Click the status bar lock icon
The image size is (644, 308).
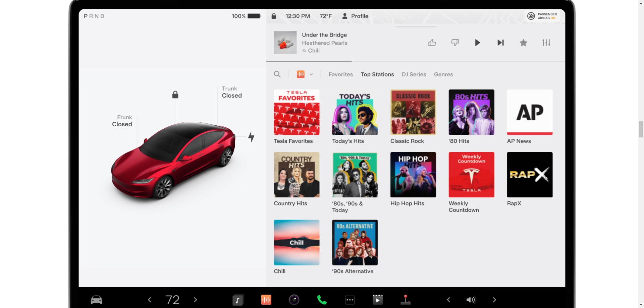[x=274, y=16]
